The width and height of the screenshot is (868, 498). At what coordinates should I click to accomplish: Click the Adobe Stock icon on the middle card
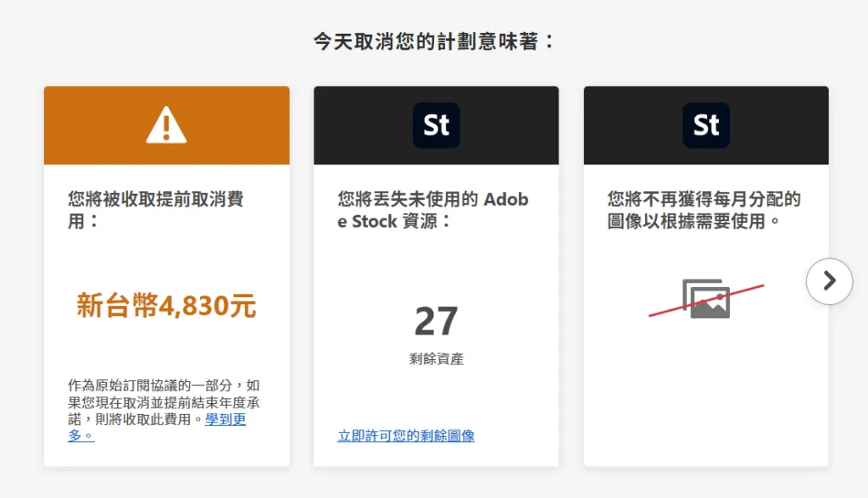[x=436, y=125]
